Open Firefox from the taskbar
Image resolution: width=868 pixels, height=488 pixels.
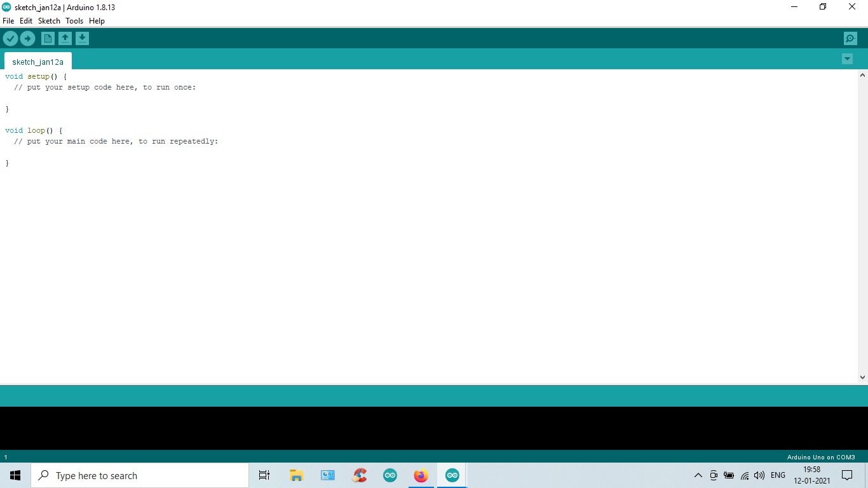tap(421, 475)
